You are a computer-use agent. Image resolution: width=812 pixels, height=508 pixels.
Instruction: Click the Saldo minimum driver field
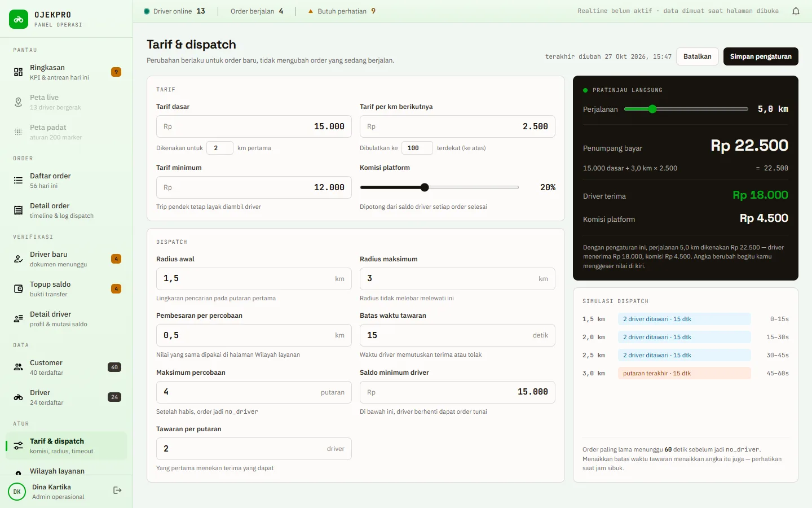click(x=457, y=392)
